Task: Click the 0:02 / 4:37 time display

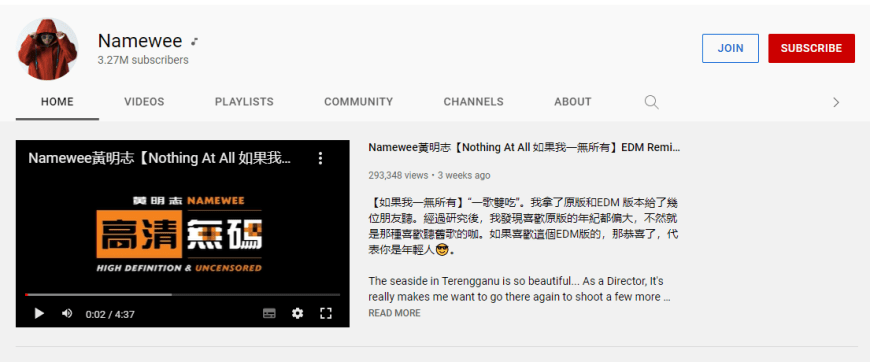Action: [110, 314]
